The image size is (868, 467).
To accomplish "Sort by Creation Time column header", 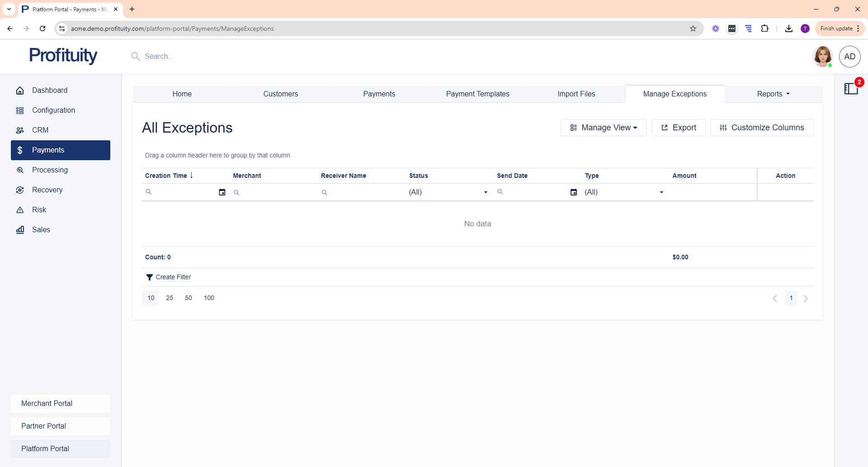I will 166,176.
